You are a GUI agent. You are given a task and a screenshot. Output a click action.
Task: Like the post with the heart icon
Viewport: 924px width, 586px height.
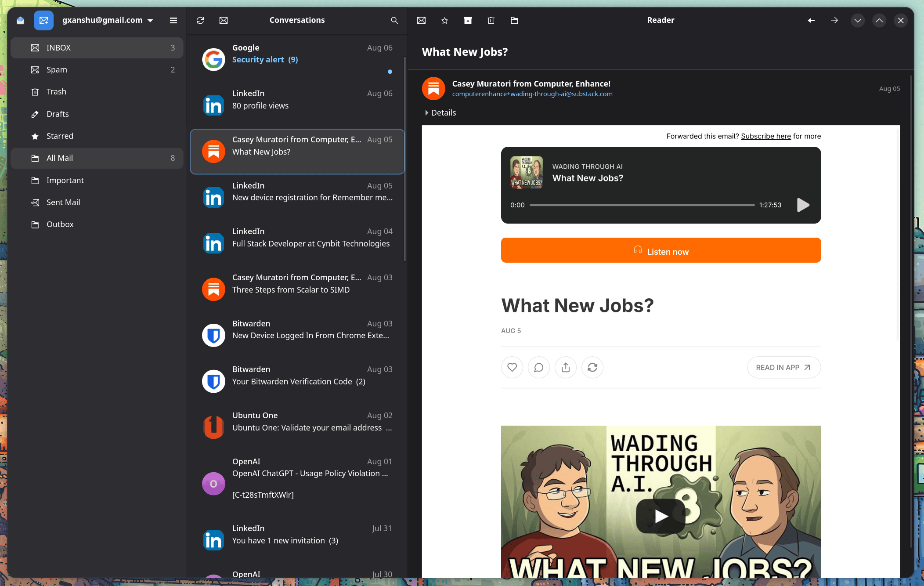pos(512,367)
